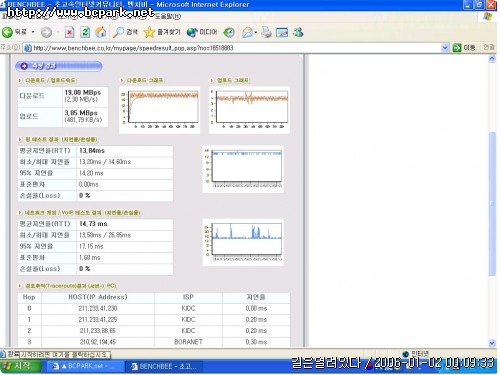The height and width of the screenshot is (375, 500).
Task: Click the green Go button beside address
Action: 464,48
